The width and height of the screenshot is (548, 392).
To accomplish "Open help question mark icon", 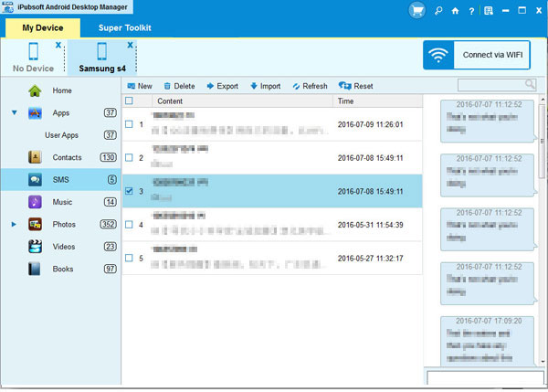I will [x=472, y=9].
